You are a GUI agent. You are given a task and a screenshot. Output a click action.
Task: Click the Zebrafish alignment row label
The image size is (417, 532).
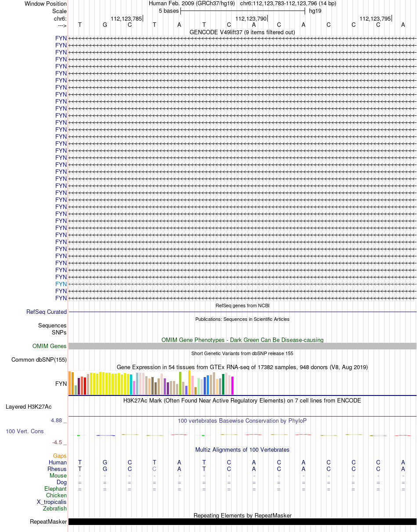(55, 509)
